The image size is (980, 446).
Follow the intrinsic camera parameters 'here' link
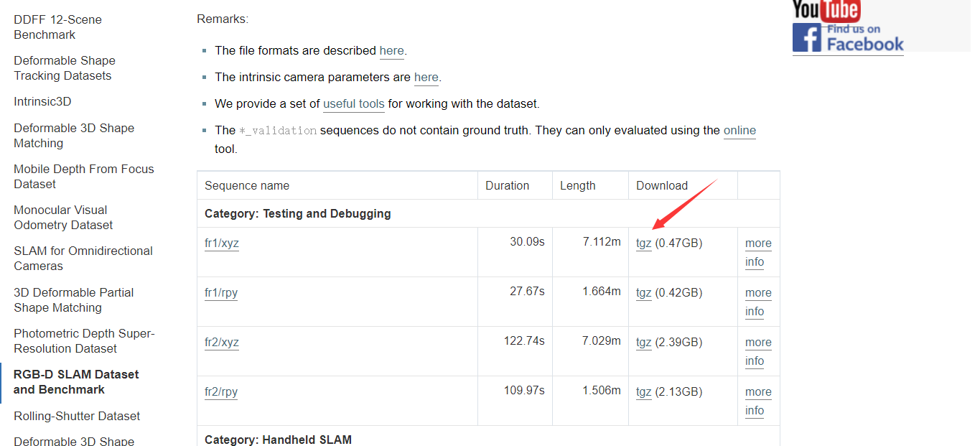[x=426, y=78]
